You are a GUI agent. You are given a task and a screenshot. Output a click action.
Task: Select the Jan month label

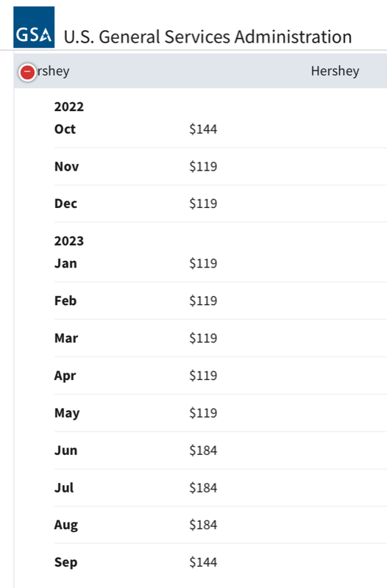tap(65, 263)
